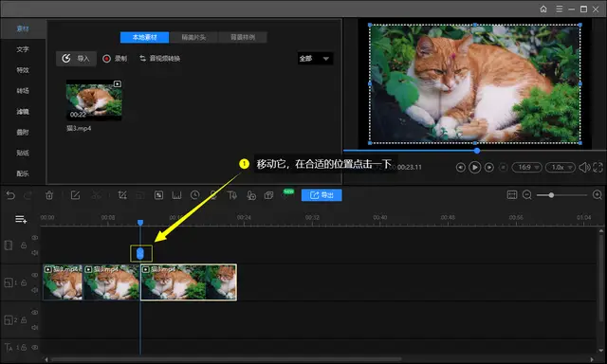Toggle eye visibility on main video track
The image size is (607, 364).
[x=35, y=238]
